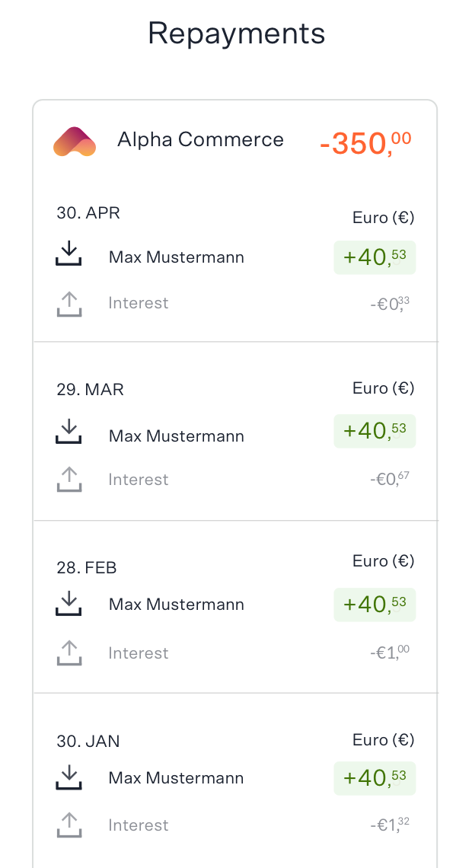Select the +40,53 payment badge under 30. APR
This screenshot has width=472, height=868.
coord(375,257)
